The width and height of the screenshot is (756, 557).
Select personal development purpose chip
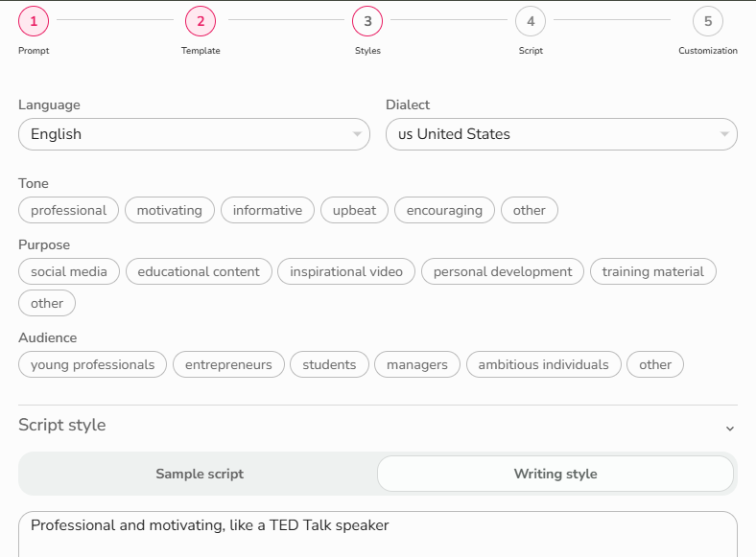coord(503,271)
